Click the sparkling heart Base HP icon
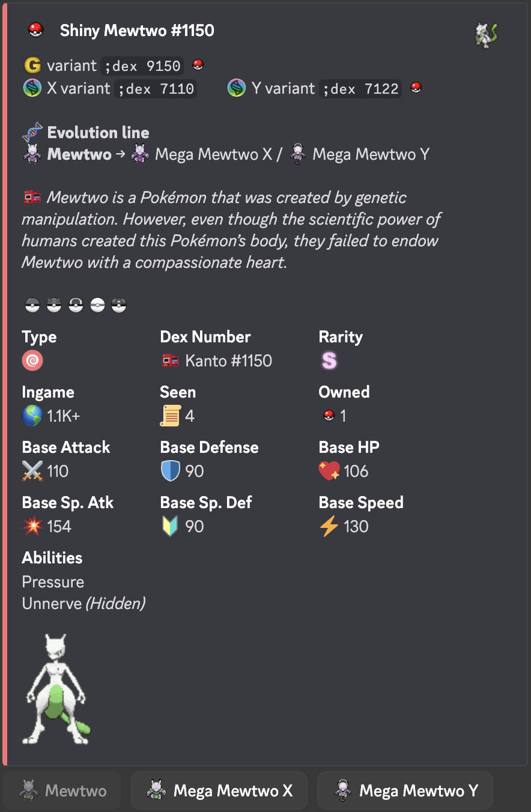 click(329, 471)
